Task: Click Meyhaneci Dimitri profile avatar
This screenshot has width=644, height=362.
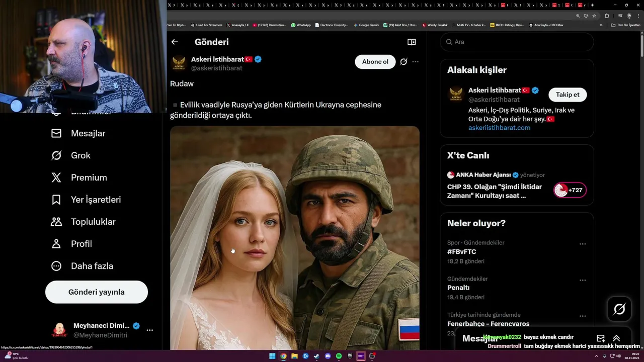Action: [59, 330]
